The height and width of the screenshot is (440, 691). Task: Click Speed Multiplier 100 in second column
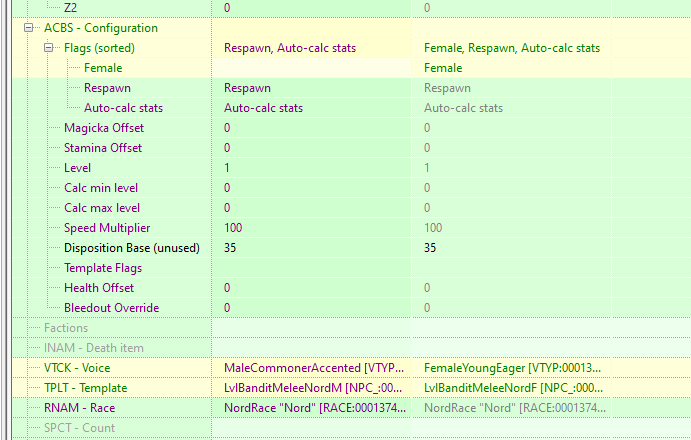pos(433,228)
